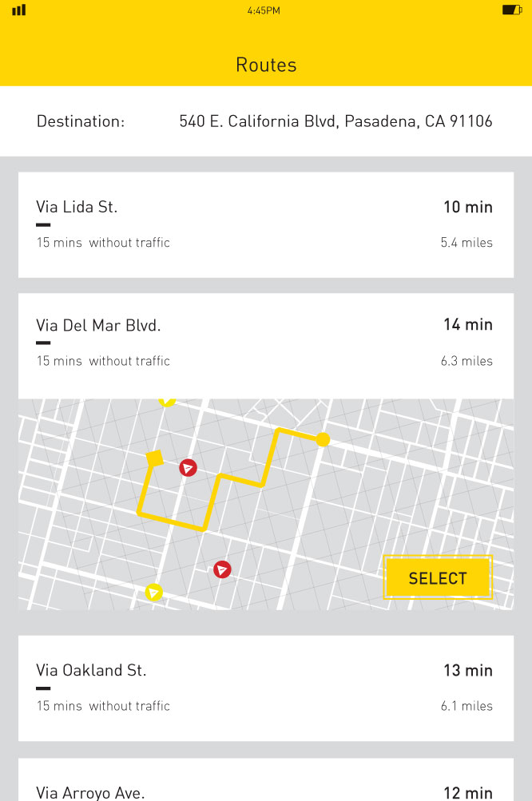Tap the partially visible yellow marker at map top
Screen dimensions: 532x801
coord(166,402)
